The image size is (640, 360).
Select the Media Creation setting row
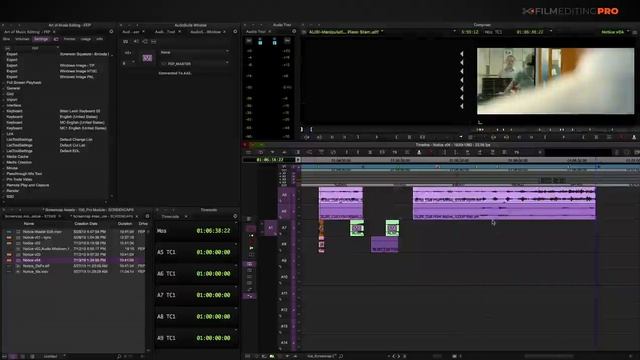click(x=19, y=162)
